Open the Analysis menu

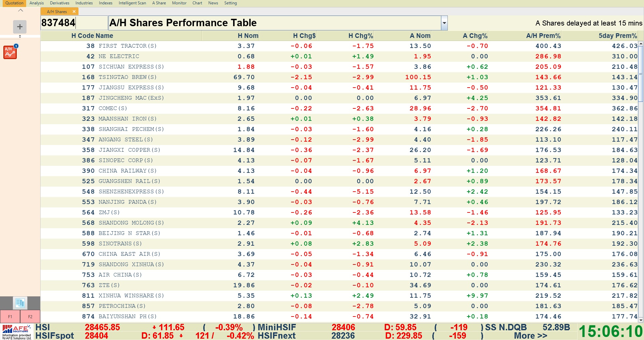pos(37,3)
